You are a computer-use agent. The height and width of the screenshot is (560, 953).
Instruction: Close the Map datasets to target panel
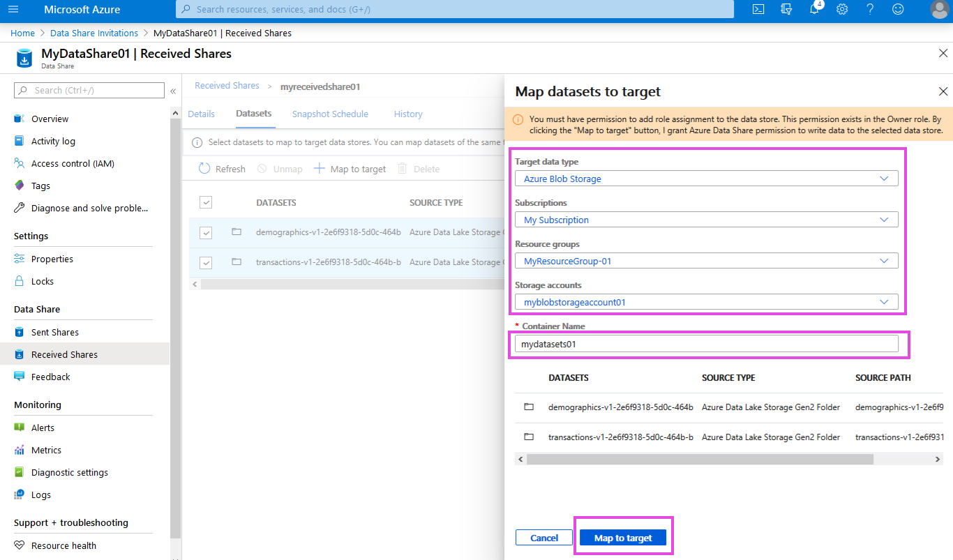[943, 91]
